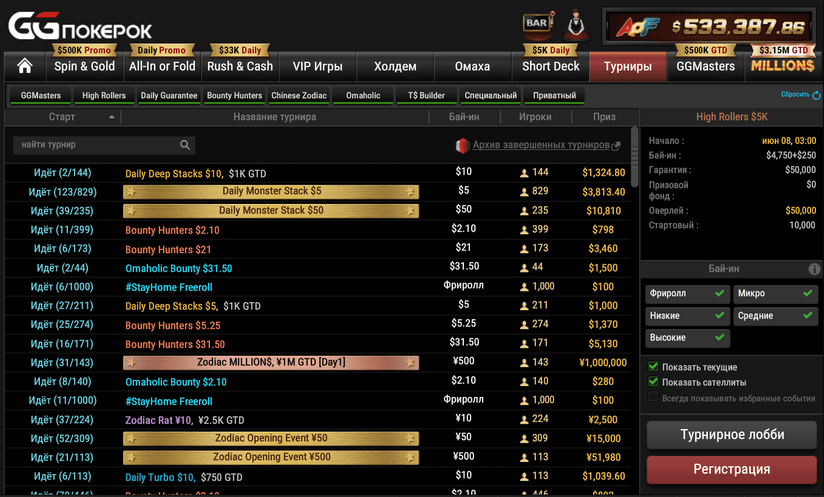Open Архив завершенных турниров link

[x=541, y=144]
